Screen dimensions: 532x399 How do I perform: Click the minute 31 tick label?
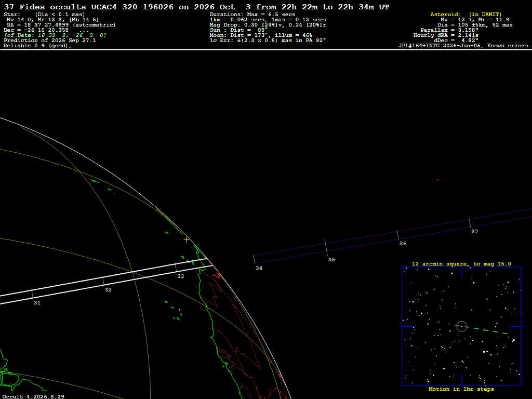[37, 303]
